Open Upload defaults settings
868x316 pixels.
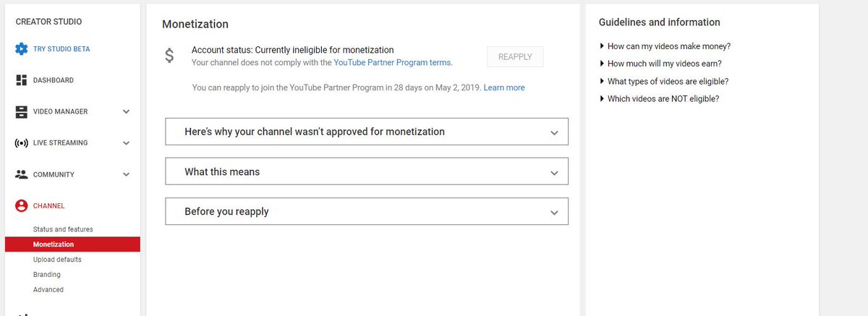pyautogui.click(x=57, y=259)
